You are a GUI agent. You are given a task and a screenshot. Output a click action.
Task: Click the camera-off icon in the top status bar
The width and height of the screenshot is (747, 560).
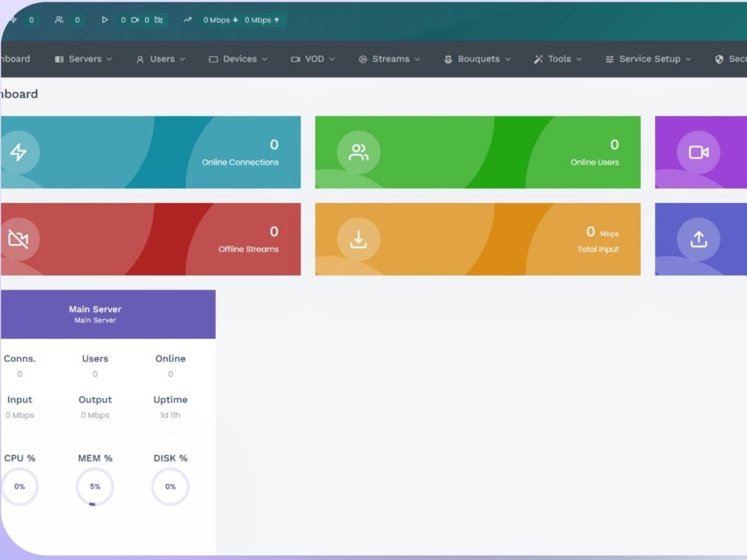coord(159,20)
